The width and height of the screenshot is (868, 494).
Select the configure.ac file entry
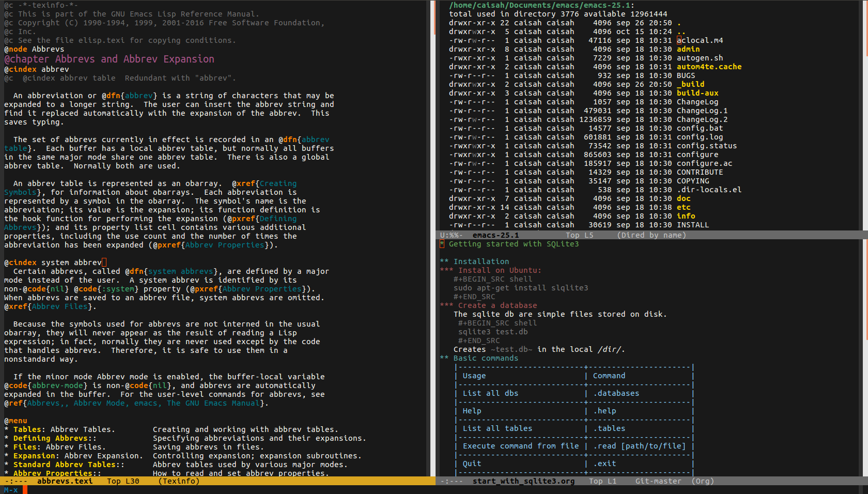coord(704,163)
